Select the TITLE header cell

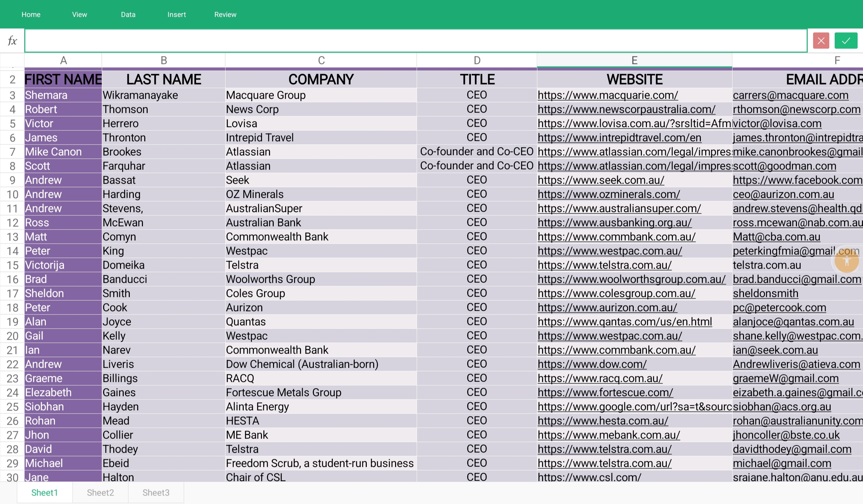point(477,80)
